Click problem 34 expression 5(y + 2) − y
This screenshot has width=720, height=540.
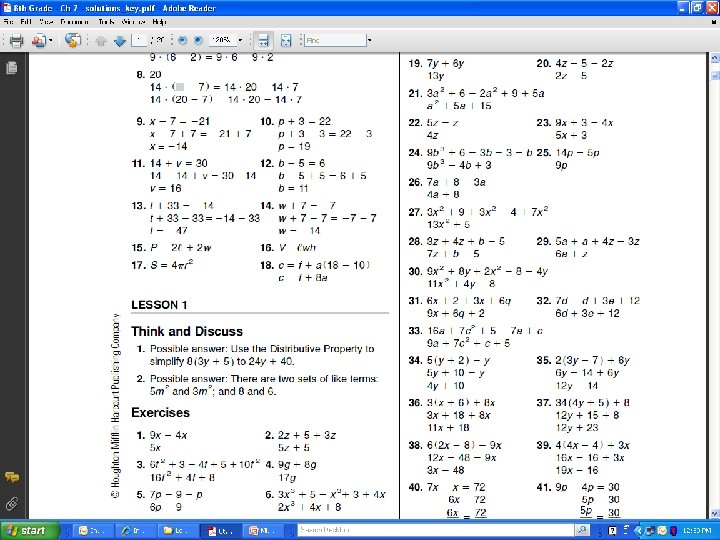click(x=458, y=360)
